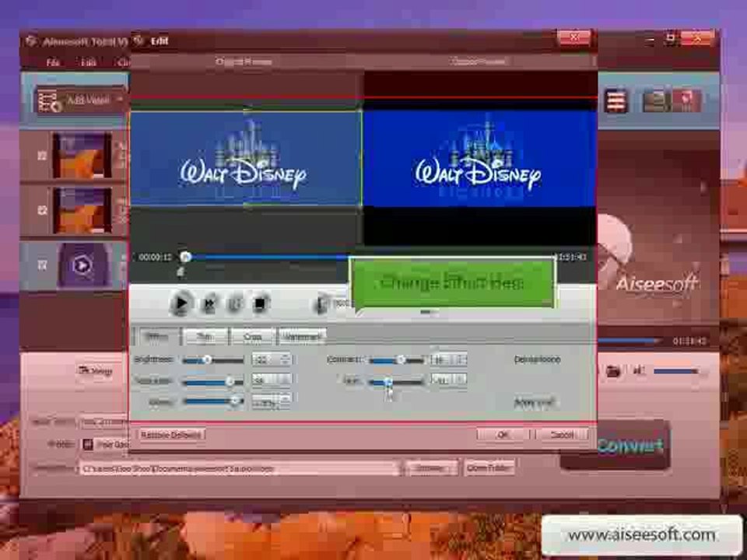Open the Crop tab
Image resolution: width=747 pixels, height=560 pixels.
click(252, 336)
